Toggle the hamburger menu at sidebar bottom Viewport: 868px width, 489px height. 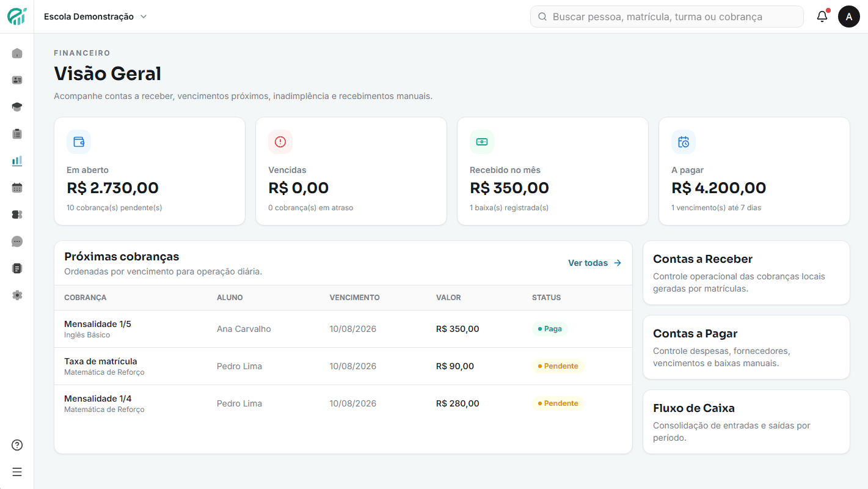[17, 472]
